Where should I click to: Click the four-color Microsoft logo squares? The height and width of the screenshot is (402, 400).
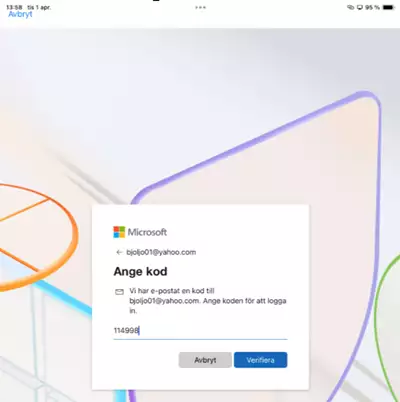tap(119, 232)
